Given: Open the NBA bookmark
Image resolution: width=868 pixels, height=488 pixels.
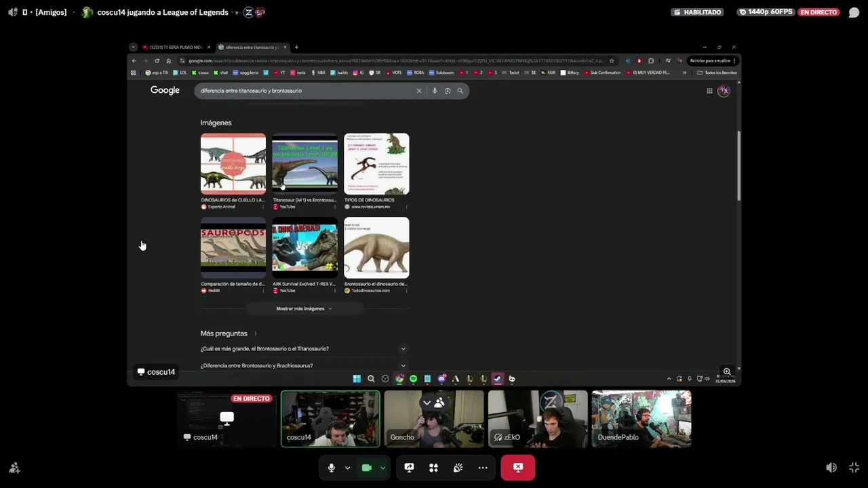Looking at the screenshot, I should pyautogui.click(x=319, y=73).
